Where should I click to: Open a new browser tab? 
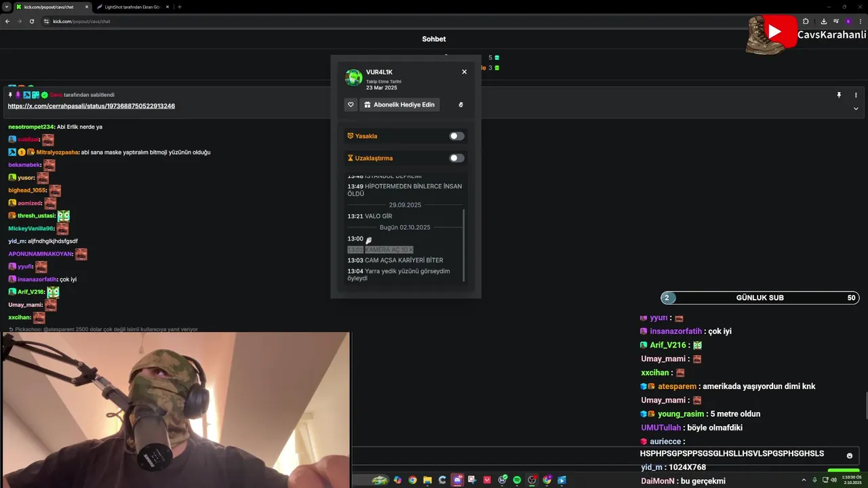(x=179, y=7)
